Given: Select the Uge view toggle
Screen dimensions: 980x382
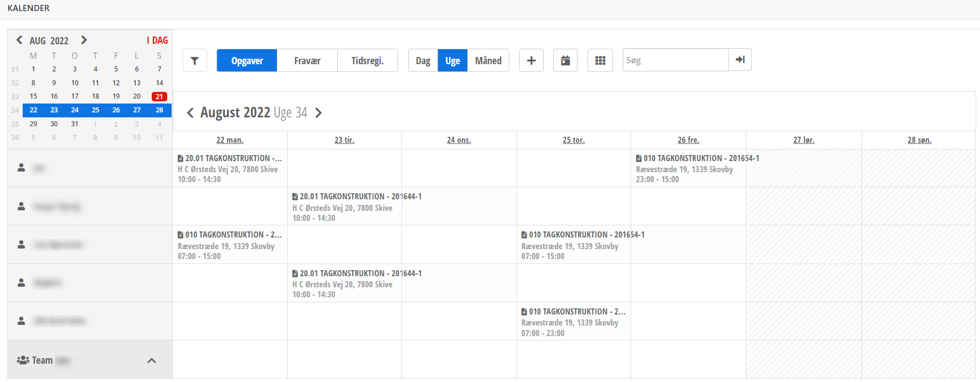Looking at the screenshot, I should tap(452, 61).
